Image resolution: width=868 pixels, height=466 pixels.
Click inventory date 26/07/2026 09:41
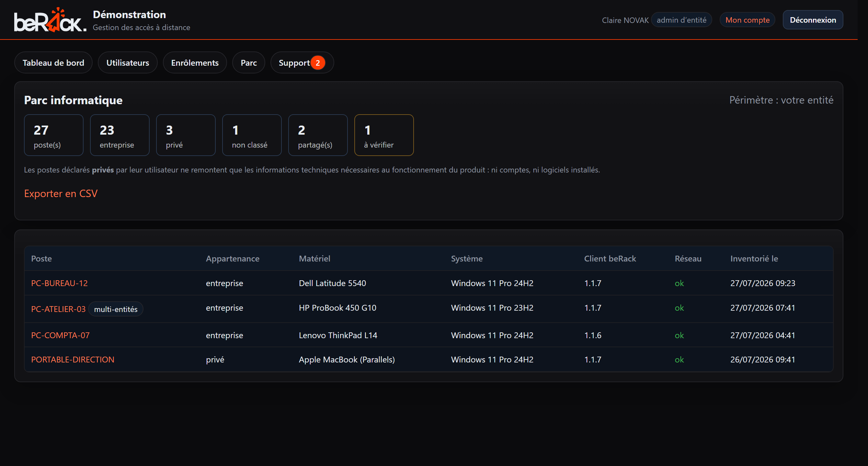tap(762, 360)
